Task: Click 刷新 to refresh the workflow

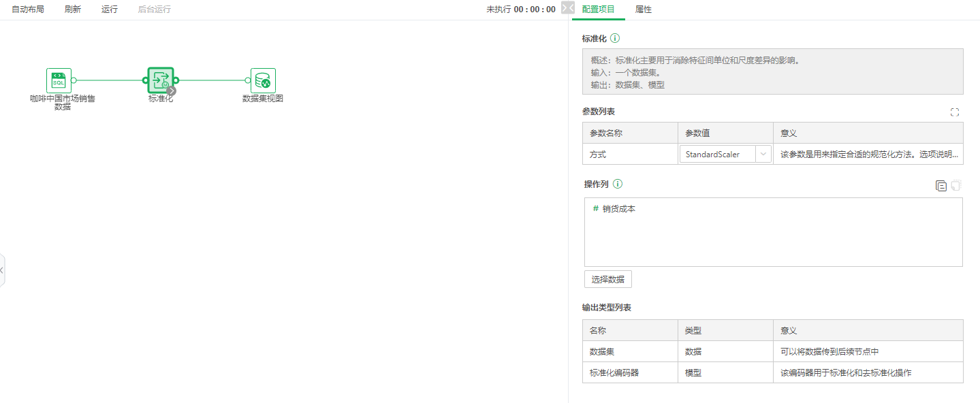Action: tap(72, 10)
